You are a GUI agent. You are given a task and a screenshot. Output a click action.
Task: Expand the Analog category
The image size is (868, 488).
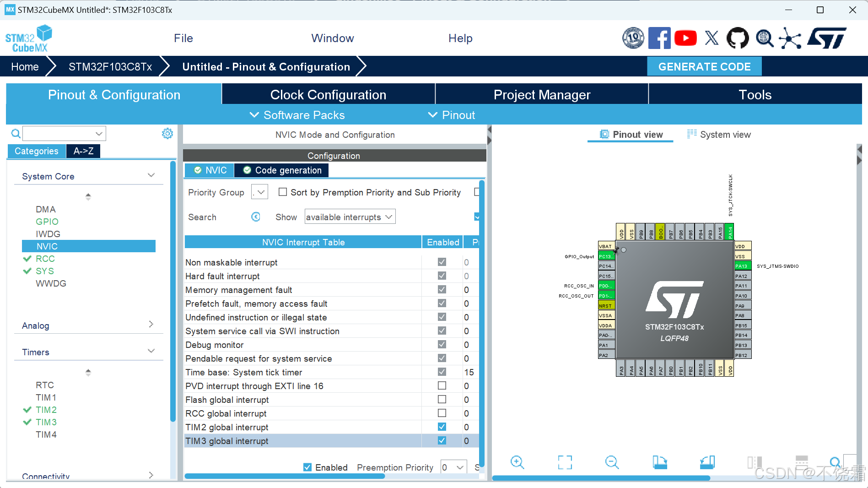point(151,325)
